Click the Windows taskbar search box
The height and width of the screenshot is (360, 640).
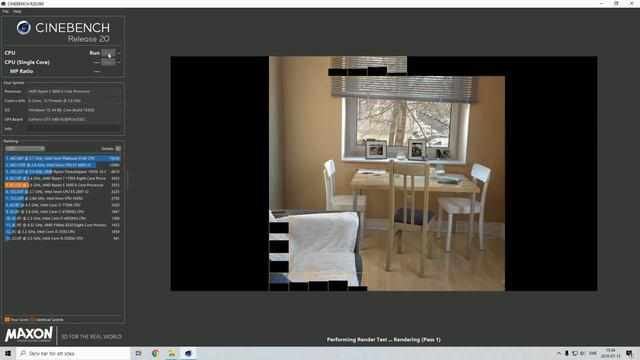[73, 353]
